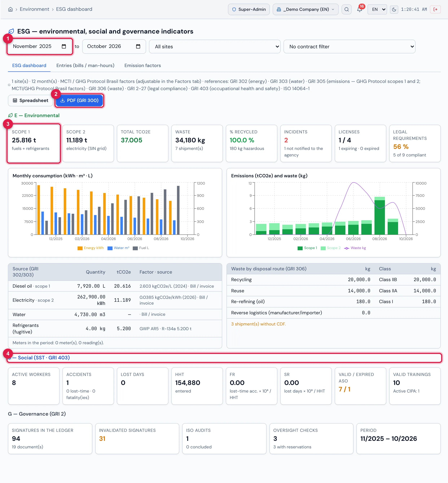Image resolution: width=448 pixels, height=483 pixels.
Task: Click the Water m³ legend swatch
Action: [x=110, y=248]
